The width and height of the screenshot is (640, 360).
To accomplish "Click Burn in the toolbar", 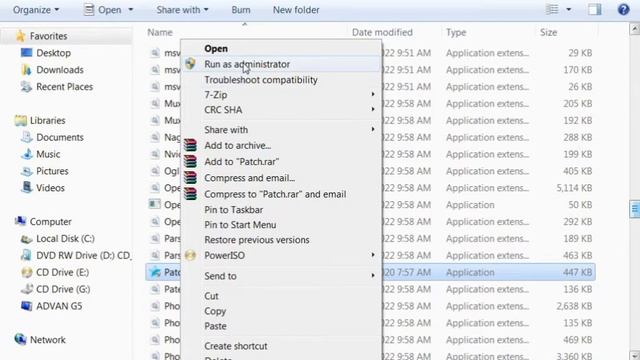I will [241, 10].
